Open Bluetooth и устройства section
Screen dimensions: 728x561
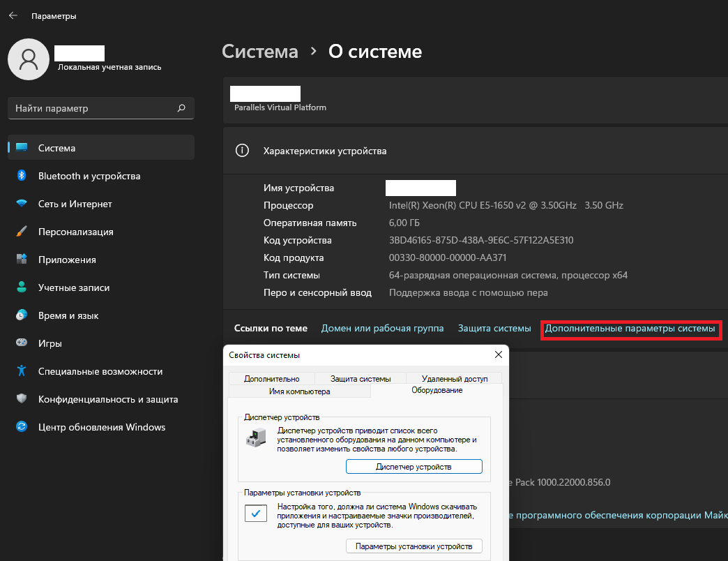[89, 176]
